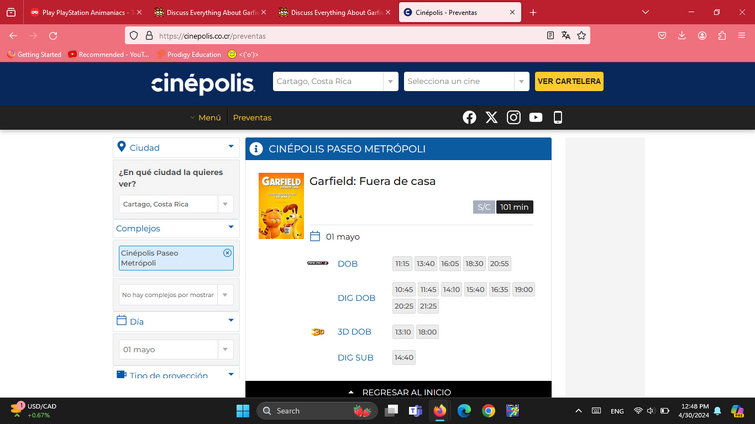Switch to Play PlayStation Animaniacs tab
Viewport: 755px width, 424px height.
coord(84,13)
